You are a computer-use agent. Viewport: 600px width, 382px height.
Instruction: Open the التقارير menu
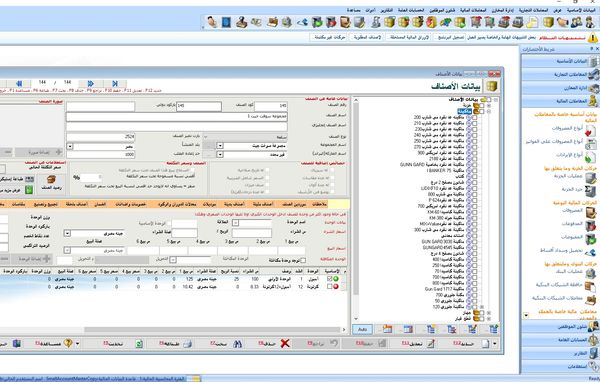point(386,10)
